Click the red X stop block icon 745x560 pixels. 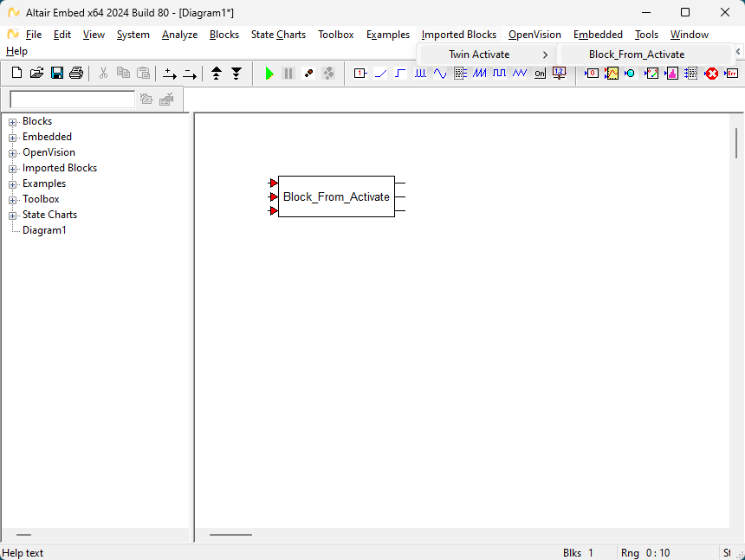(711, 74)
